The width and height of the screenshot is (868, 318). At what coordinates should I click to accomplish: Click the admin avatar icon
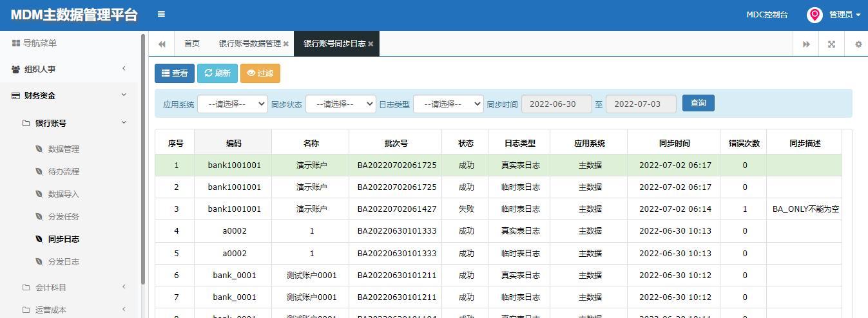tap(815, 15)
